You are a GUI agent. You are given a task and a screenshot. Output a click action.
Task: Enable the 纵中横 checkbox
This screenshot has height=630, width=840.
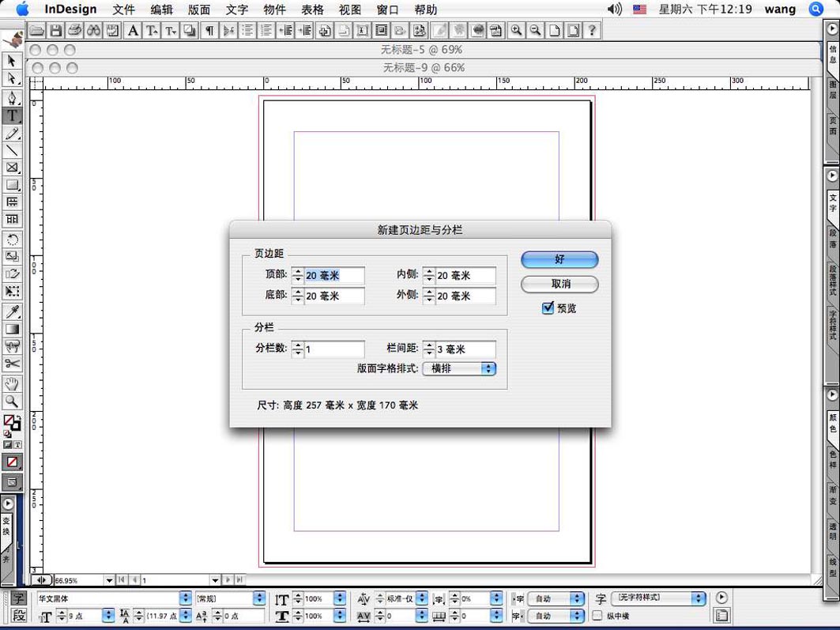click(597, 616)
